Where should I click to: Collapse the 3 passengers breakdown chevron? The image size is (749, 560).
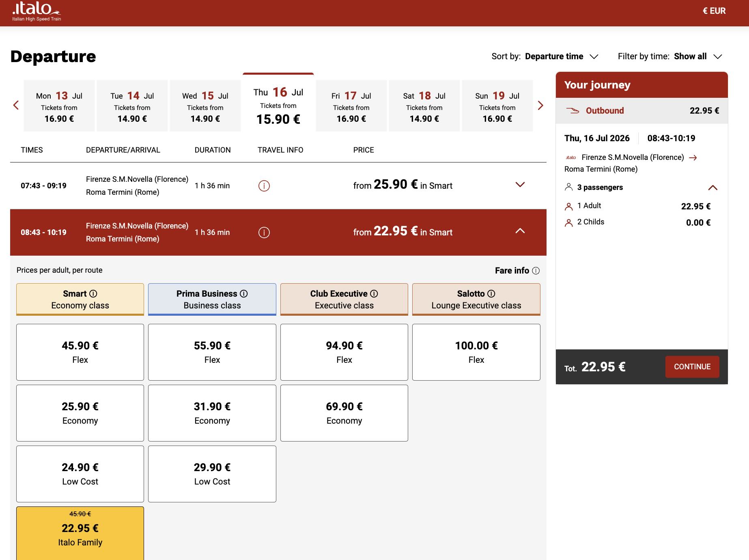712,187
